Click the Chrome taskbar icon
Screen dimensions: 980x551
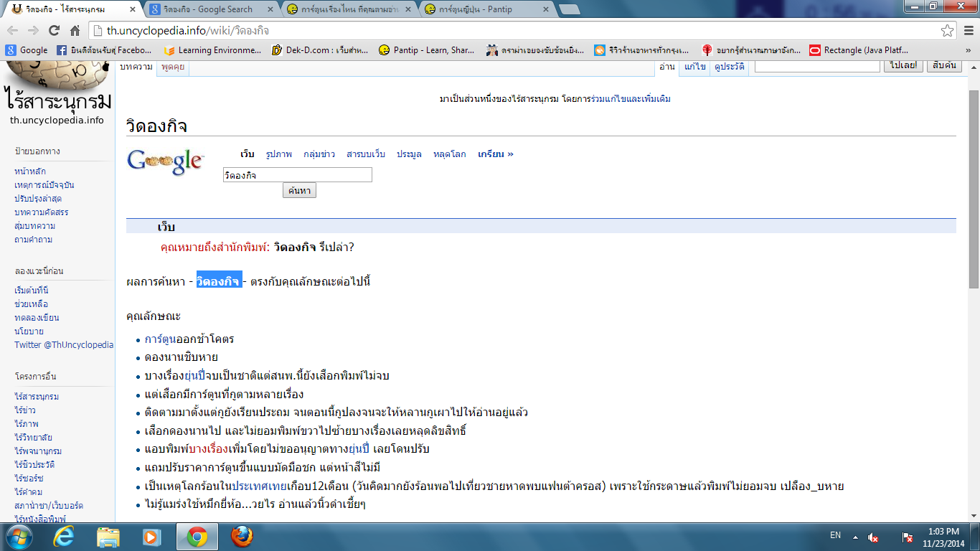[x=197, y=536]
